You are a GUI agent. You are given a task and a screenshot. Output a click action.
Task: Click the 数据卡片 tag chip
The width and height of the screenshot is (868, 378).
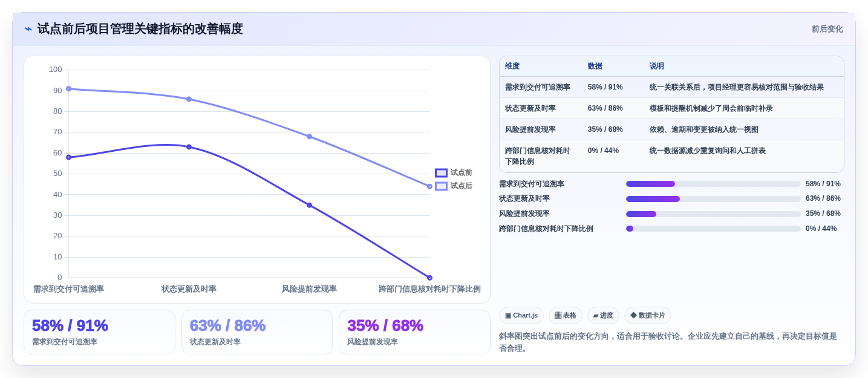click(648, 315)
